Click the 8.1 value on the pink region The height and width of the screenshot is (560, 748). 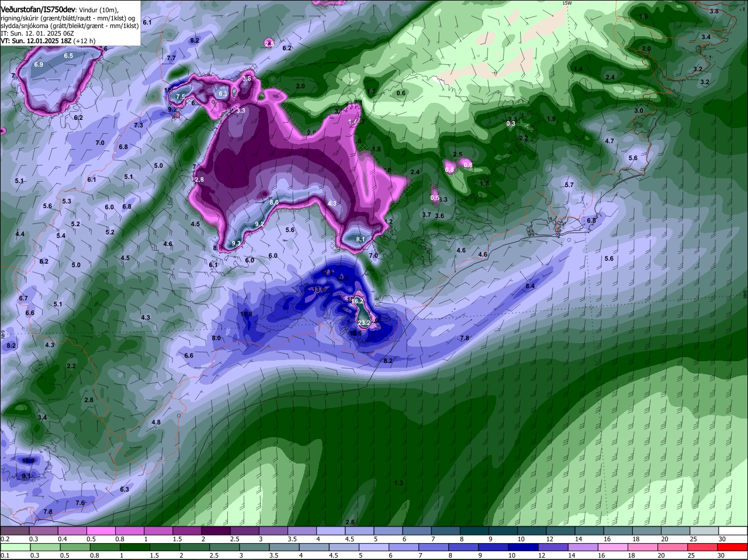pyautogui.click(x=361, y=239)
